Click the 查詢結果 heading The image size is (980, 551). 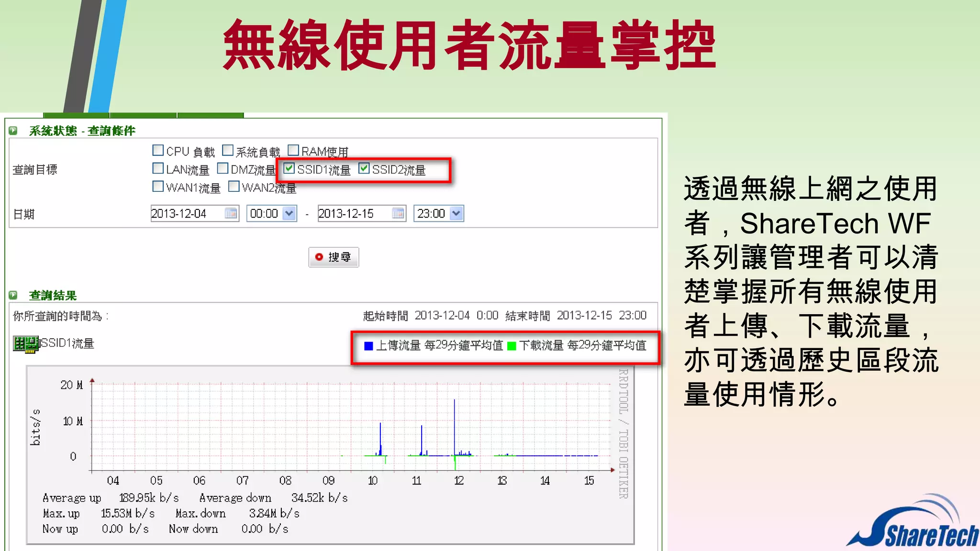point(53,295)
